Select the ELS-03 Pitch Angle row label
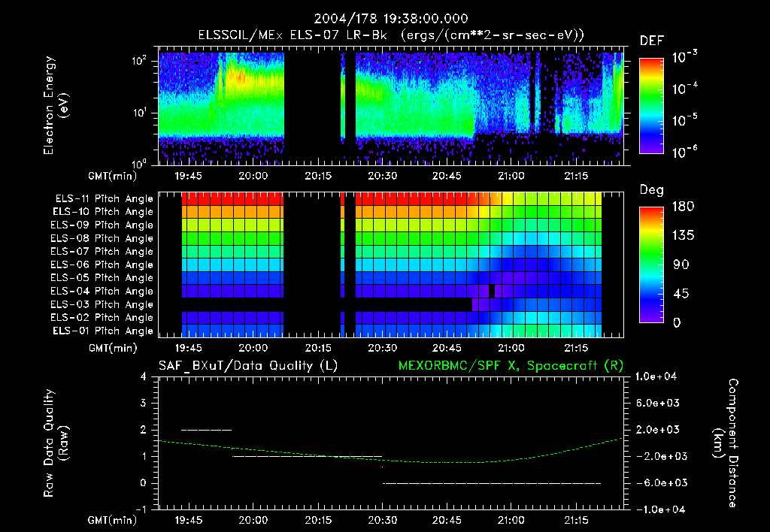Viewport: 770px width, 532px height. (102, 305)
